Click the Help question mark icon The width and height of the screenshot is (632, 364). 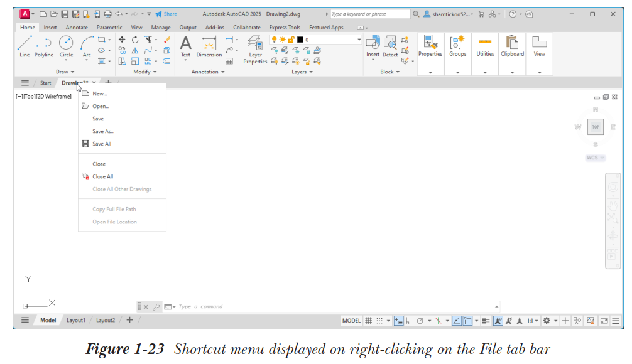pyautogui.click(x=513, y=14)
